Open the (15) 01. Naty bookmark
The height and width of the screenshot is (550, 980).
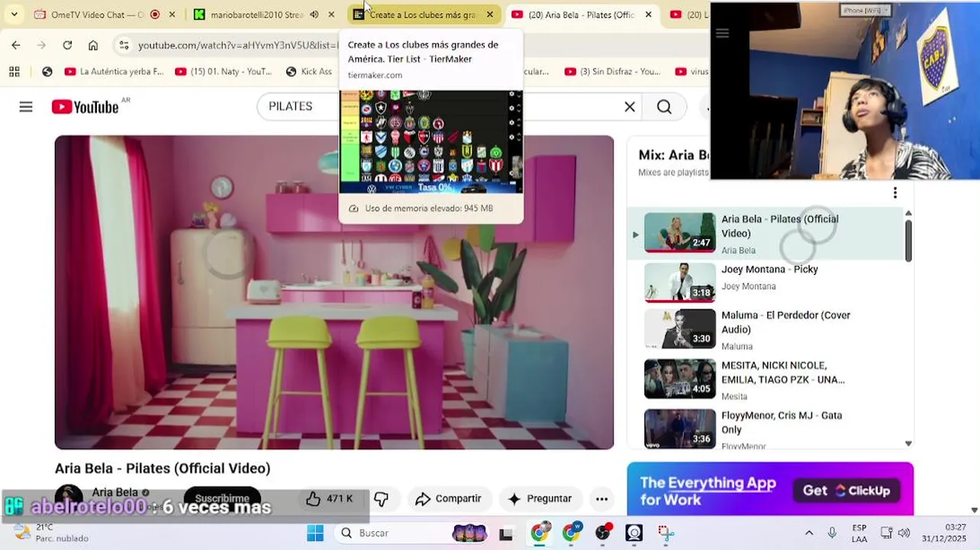[224, 72]
